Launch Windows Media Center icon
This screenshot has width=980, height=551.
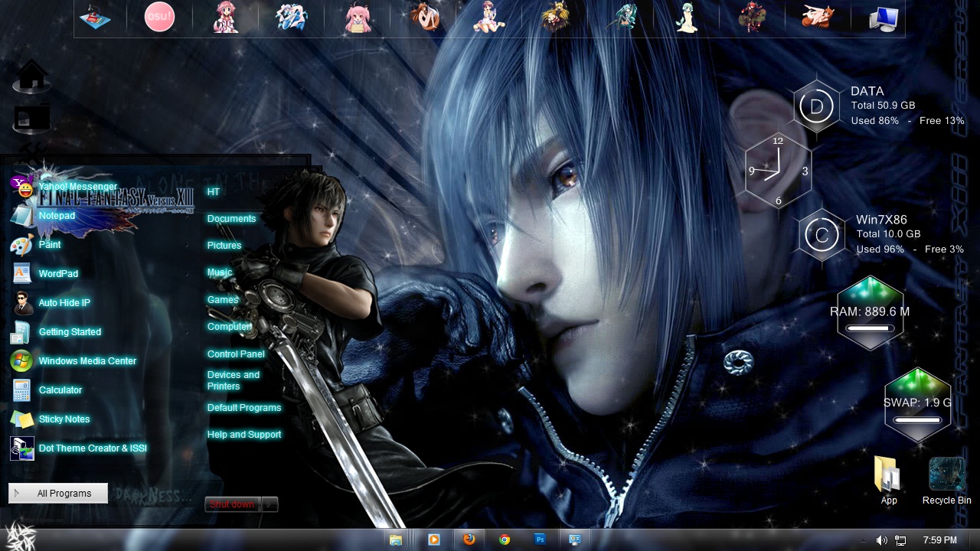coord(21,360)
